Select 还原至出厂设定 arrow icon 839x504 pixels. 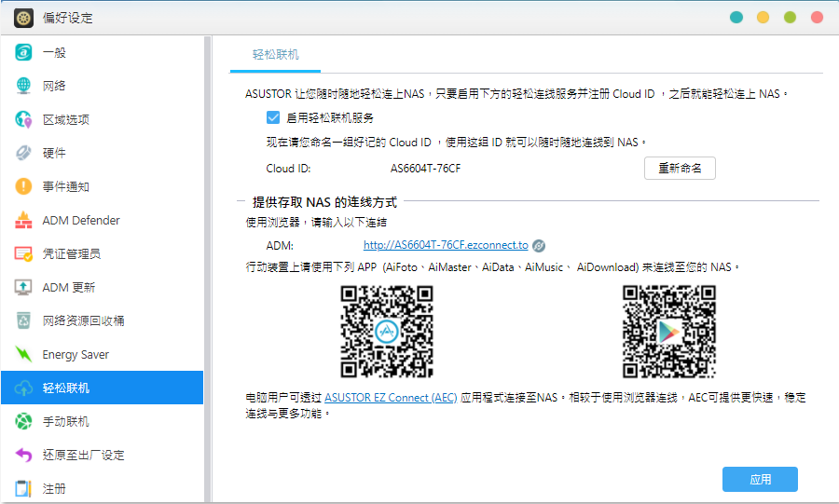point(23,455)
